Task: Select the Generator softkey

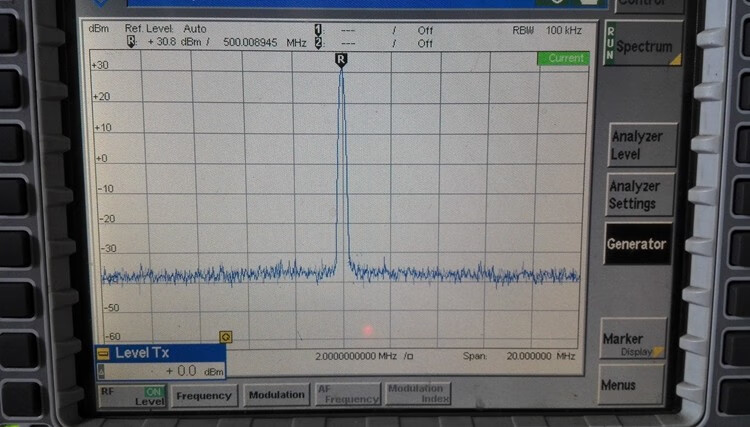Action: coord(638,244)
